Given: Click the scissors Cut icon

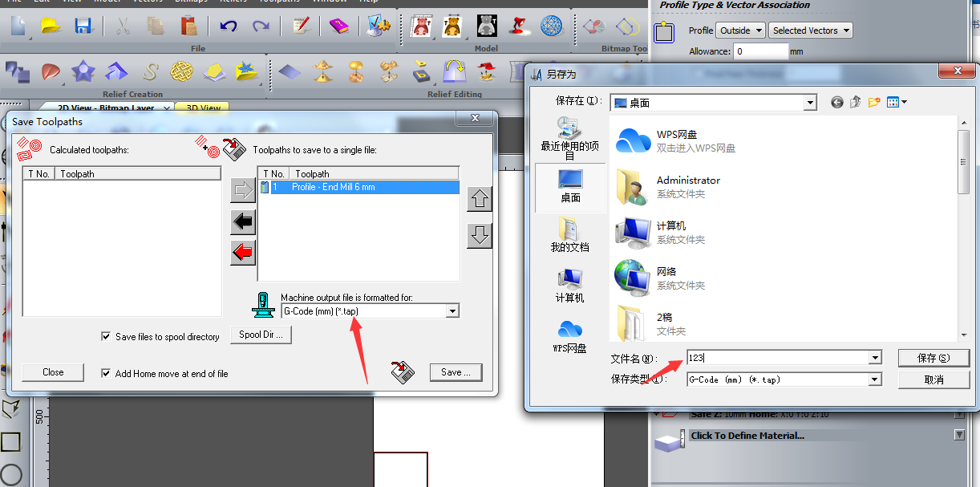Looking at the screenshot, I should (x=123, y=26).
